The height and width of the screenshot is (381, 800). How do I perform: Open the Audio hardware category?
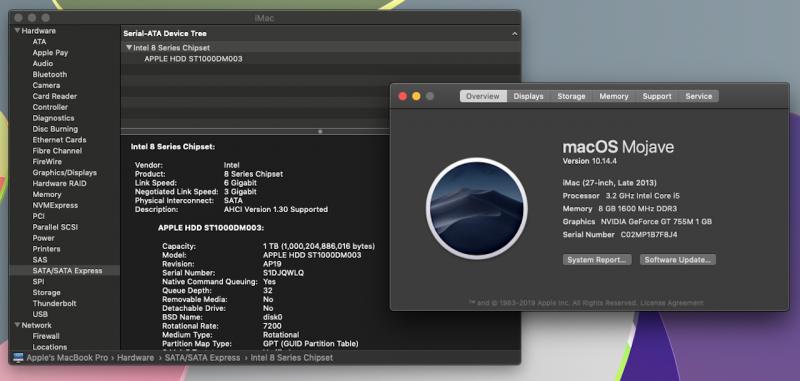tap(42, 63)
